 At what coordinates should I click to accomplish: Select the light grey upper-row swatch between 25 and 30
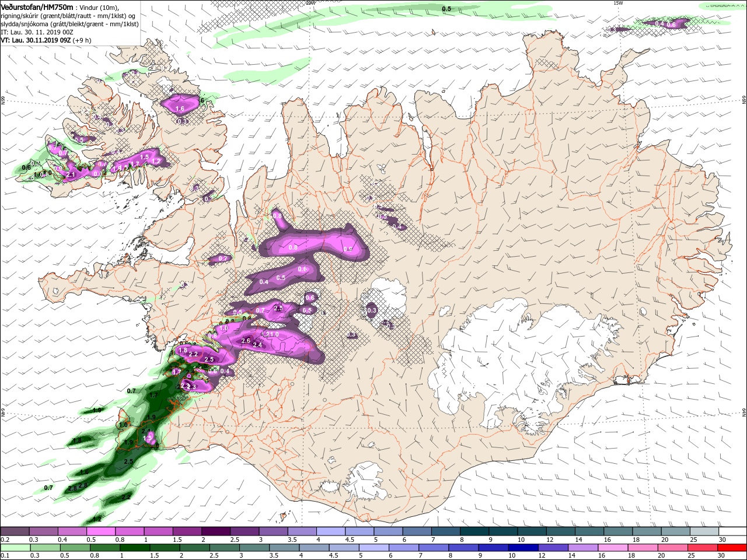click(703, 531)
